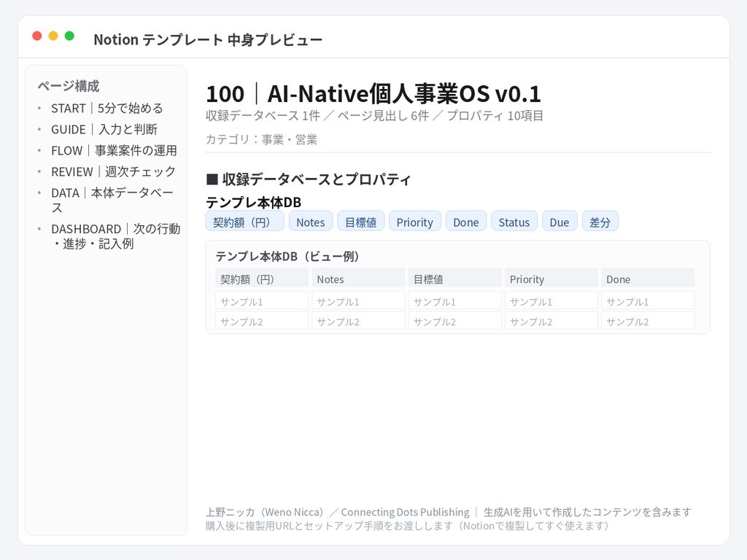Click the 目標値 property tag

tap(360, 222)
